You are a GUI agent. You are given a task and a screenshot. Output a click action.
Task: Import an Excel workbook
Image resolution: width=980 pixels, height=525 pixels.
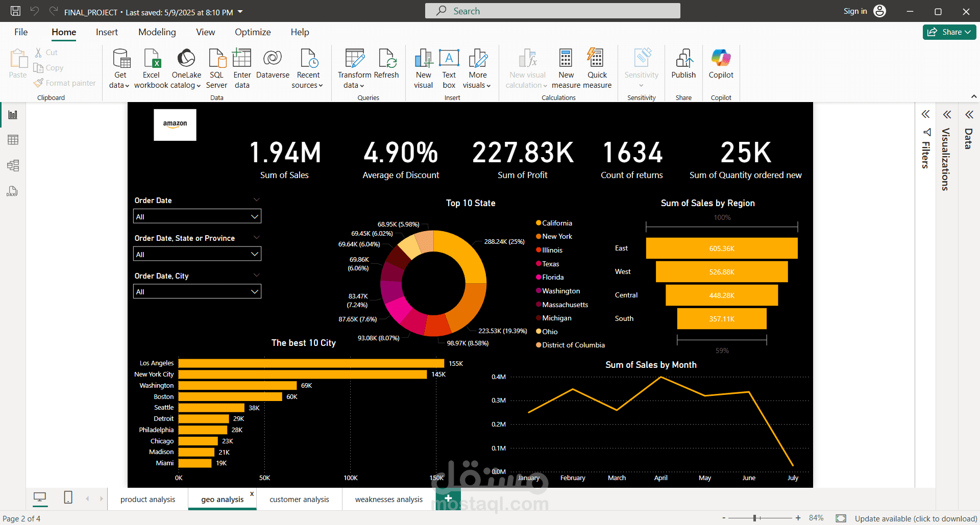click(x=151, y=68)
